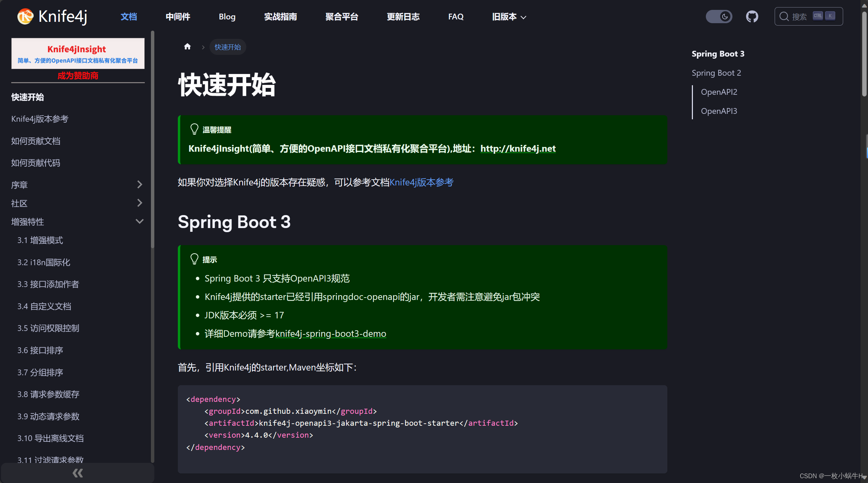Open 3.7 分组排序 page

click(40, 373)
